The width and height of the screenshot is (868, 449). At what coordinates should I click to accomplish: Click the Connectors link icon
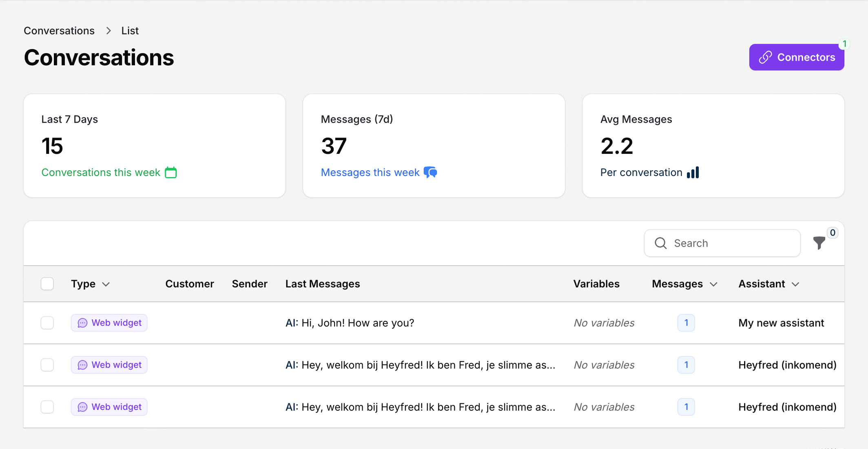coord(766,57)
